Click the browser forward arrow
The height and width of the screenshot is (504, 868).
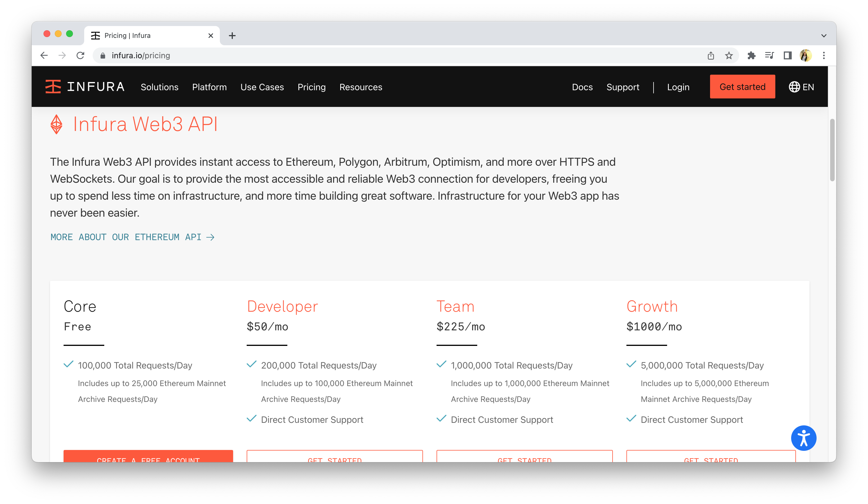(62, 55)
